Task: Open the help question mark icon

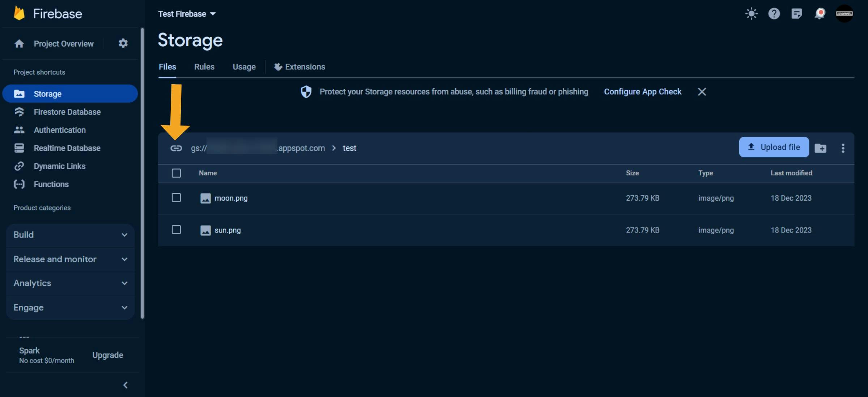Action: point(774,14)
